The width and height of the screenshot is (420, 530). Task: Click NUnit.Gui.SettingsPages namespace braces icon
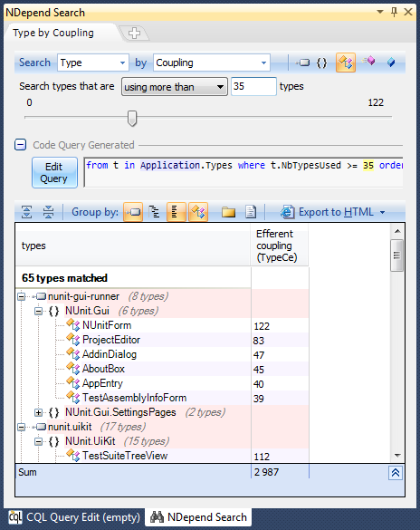[53, 412]
